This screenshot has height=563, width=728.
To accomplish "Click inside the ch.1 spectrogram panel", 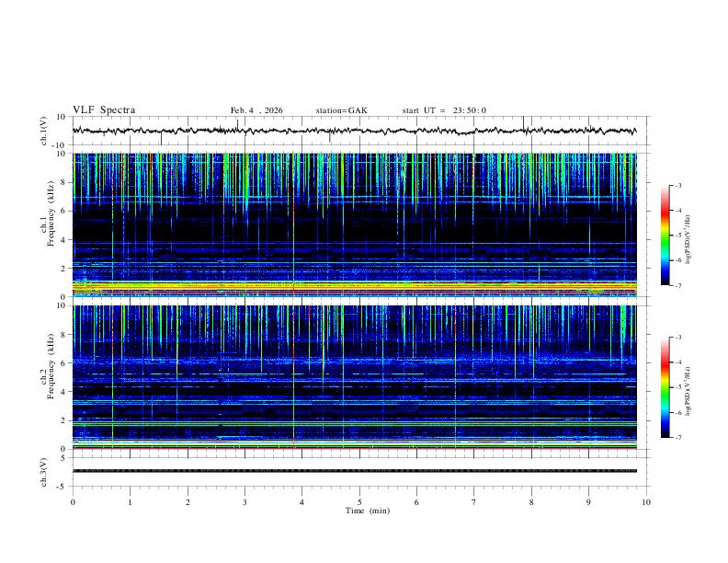I will click(354, 224).
